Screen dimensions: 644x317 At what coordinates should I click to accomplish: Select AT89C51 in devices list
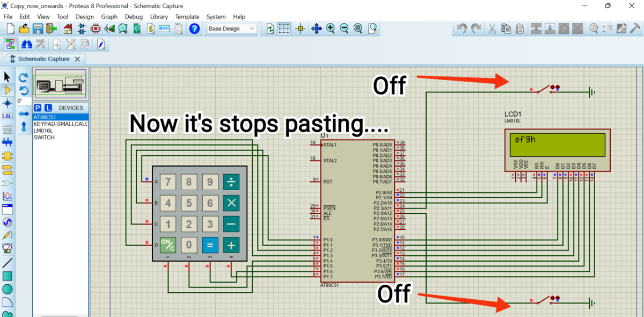point(60,117)
